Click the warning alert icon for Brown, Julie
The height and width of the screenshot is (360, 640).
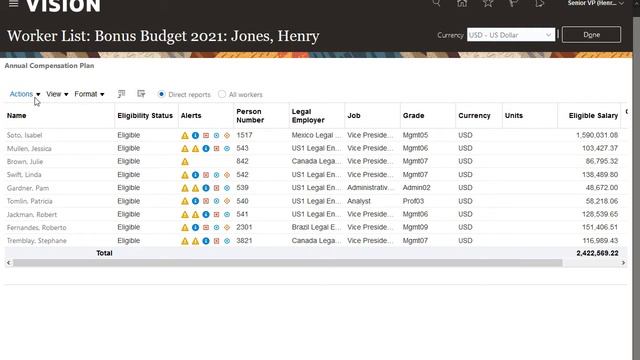point(185,162)
